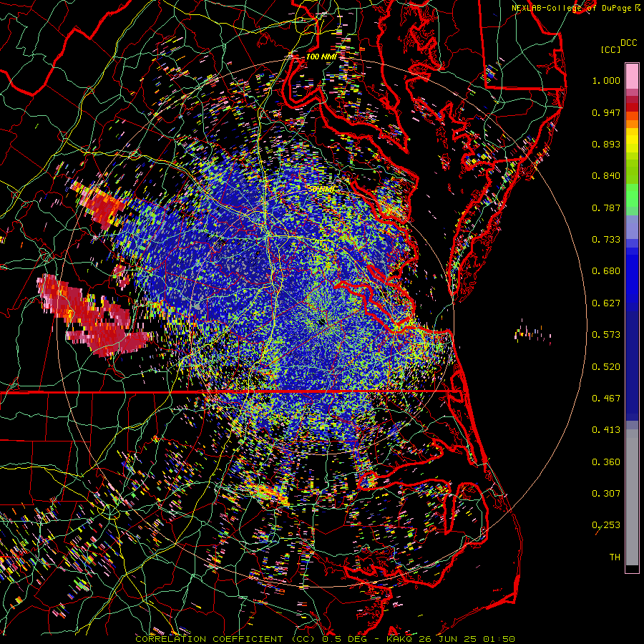Click the KAKQ 26 JUN 25 01:50 timestamp
644x644 pixels.
[x=451, y=639]
